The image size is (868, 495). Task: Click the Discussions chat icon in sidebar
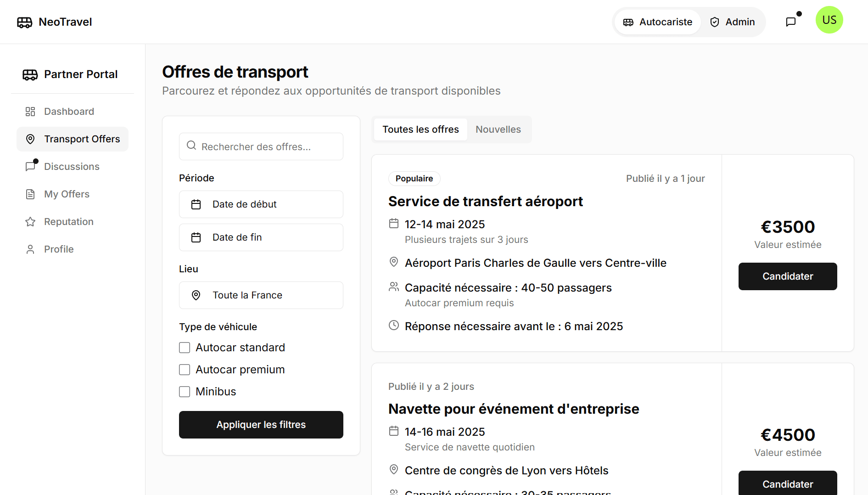pyautogui.click(x=30, y=167)
